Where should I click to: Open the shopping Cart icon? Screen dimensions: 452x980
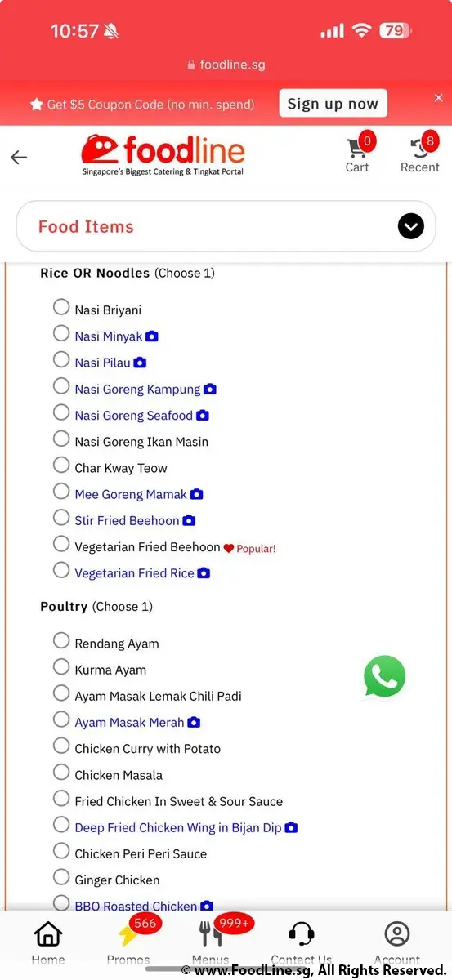coord(357,148)
